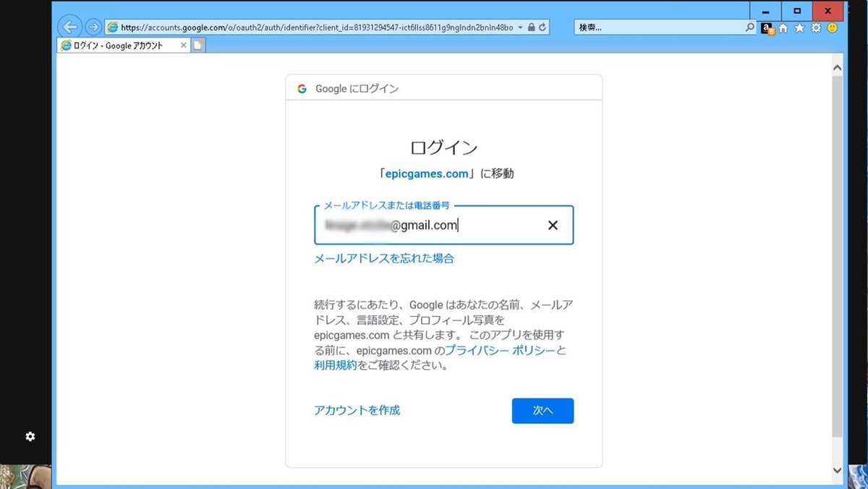Send a Smiley feedback in IE
868x489 pixels.
[833, 27]
